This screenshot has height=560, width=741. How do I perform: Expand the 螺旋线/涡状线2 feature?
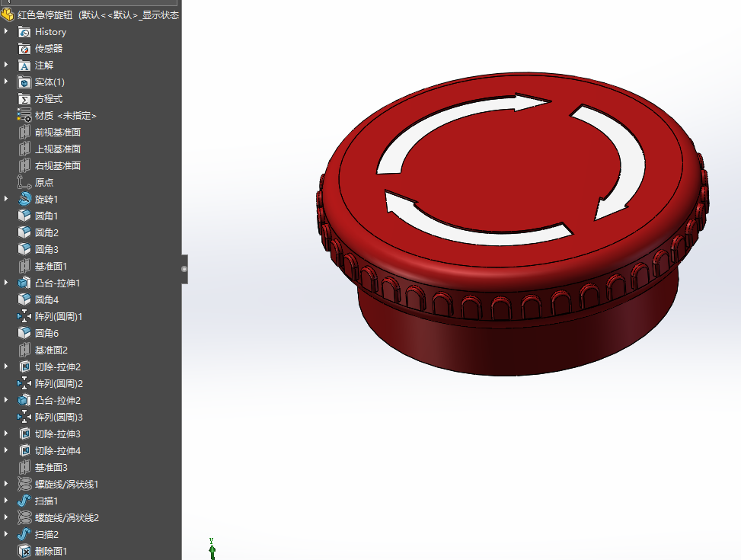(6, 517)
